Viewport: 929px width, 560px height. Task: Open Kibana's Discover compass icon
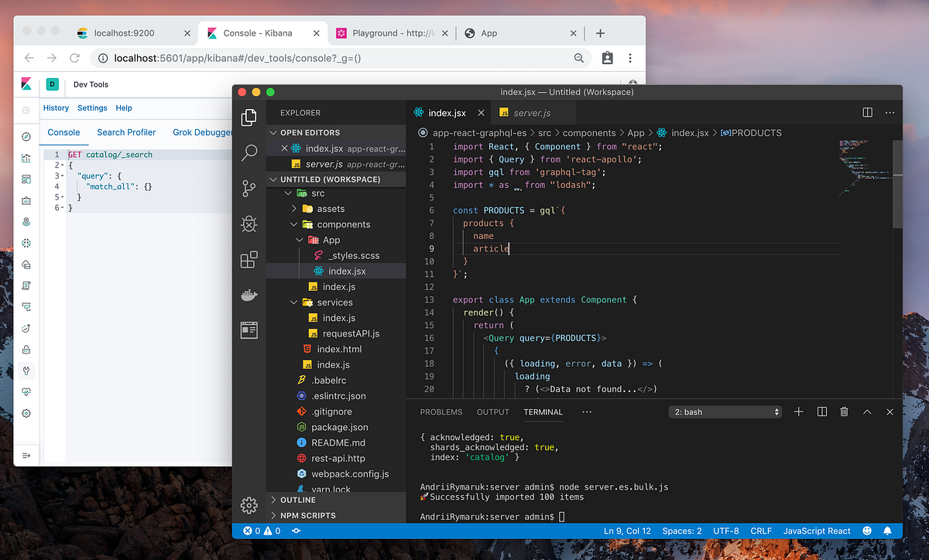(26, 135)
